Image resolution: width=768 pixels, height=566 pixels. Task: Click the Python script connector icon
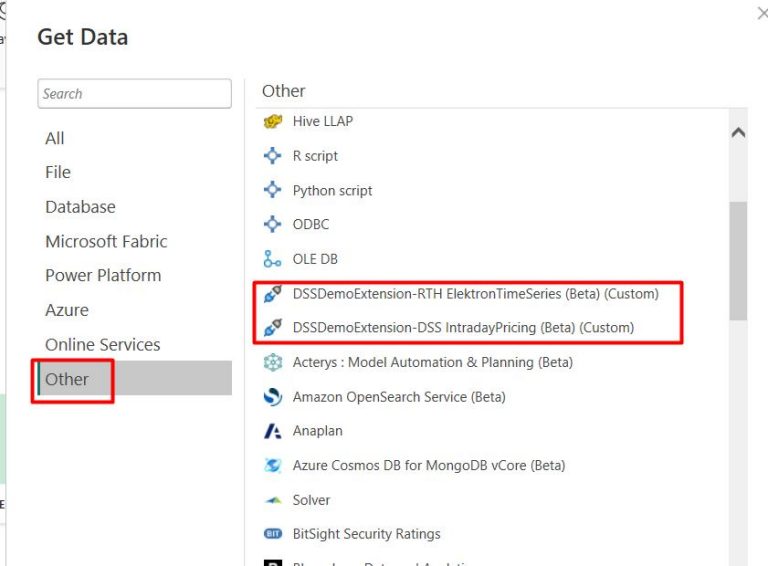[272, 190]
